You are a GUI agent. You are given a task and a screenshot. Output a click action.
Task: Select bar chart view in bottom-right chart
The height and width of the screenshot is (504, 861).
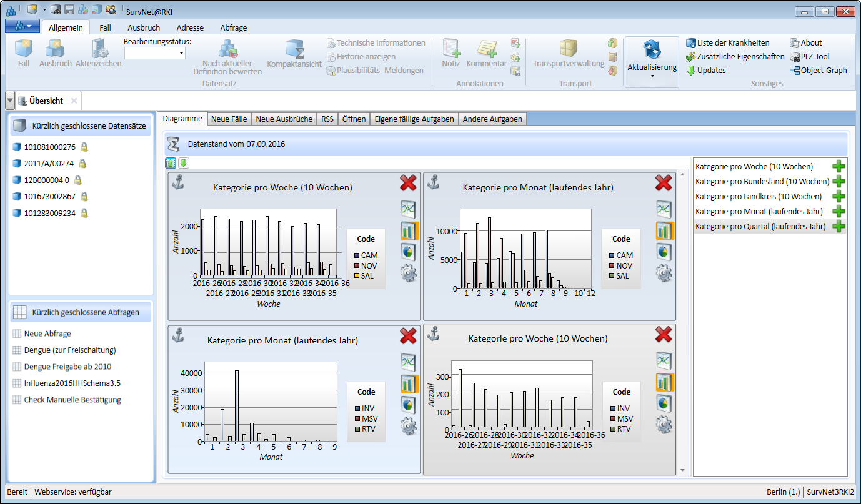[x=664, y=382]
